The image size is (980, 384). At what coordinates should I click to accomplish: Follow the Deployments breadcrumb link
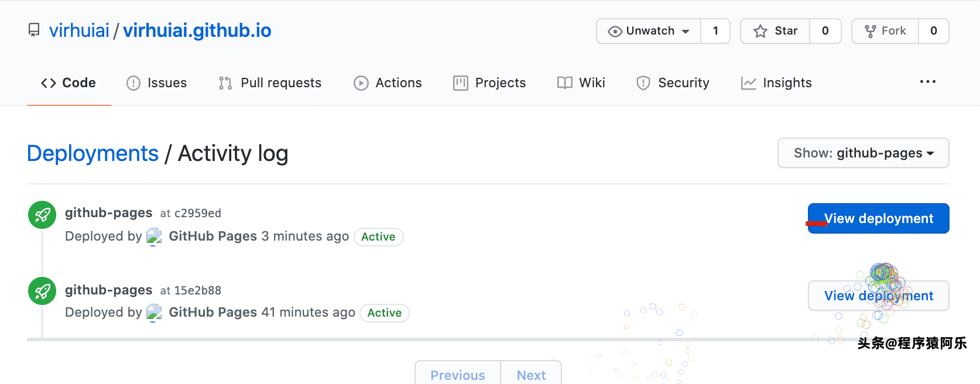tap(93, 153)
